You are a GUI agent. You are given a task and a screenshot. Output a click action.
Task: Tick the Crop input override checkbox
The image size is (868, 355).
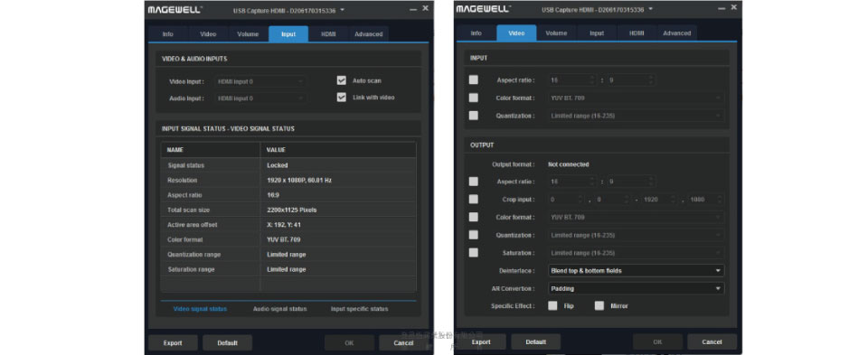pos(473,200)
